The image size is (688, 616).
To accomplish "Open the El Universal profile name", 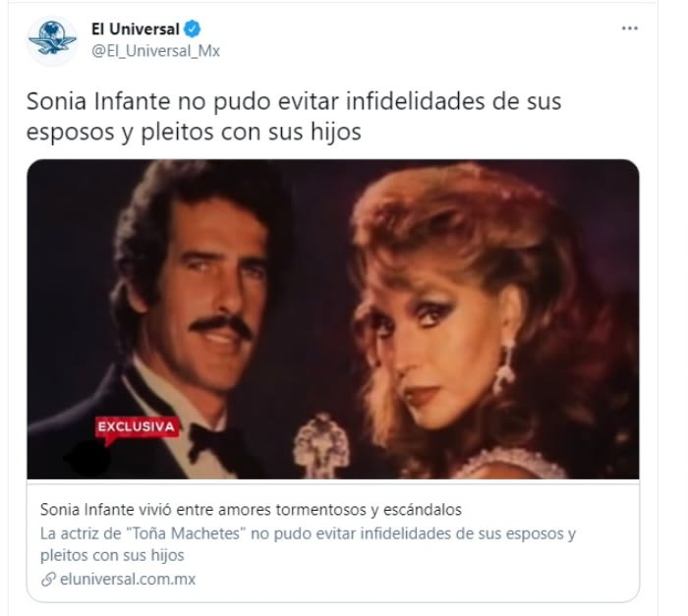I will click(x=136, y=28).
